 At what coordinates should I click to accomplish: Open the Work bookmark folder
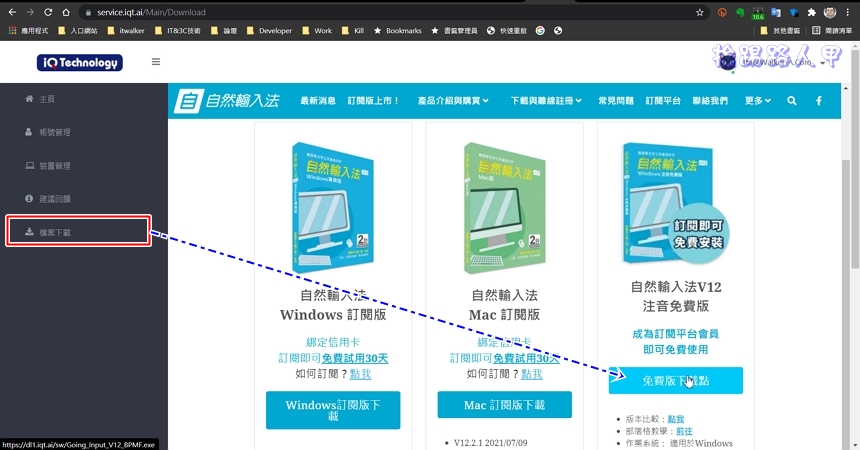pyautogui.click(x=317, y=31)
